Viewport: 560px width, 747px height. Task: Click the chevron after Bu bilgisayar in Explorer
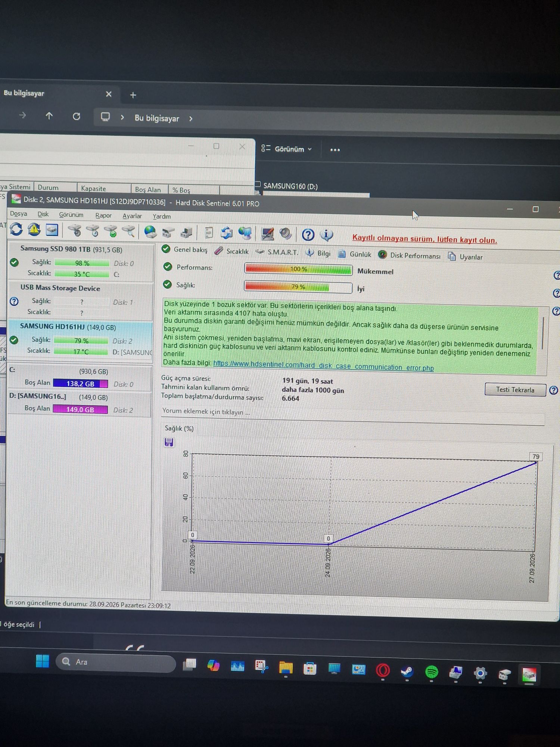click(x=191, y=119)
